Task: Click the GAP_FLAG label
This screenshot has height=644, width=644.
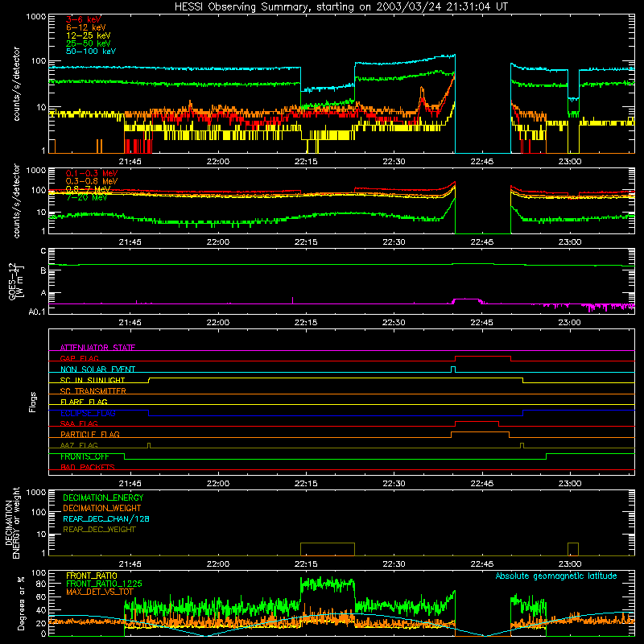Action: click(79, 358)
